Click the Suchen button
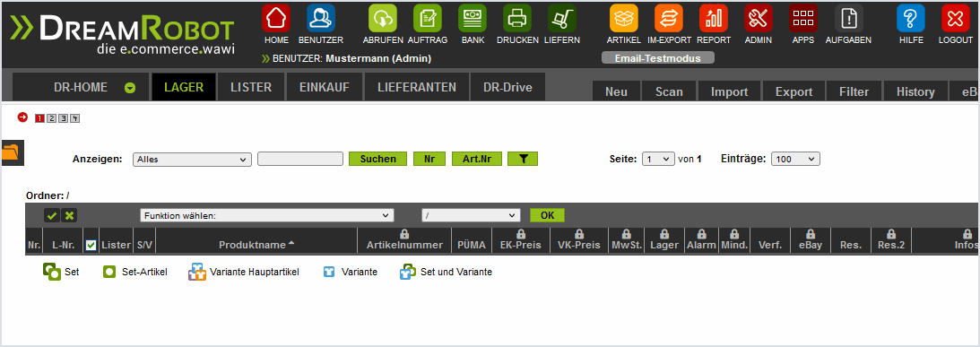The height and width of the screenshot is (347, 980). pos(378,159)
